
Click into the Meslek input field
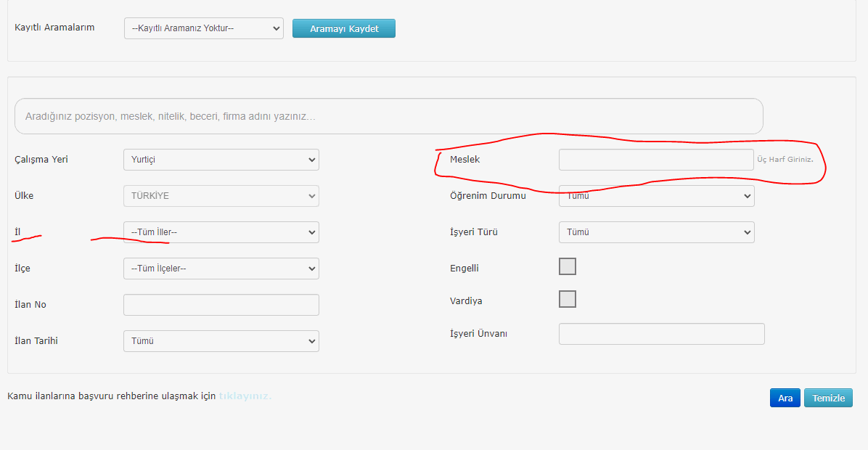click(x=656, y=160)
